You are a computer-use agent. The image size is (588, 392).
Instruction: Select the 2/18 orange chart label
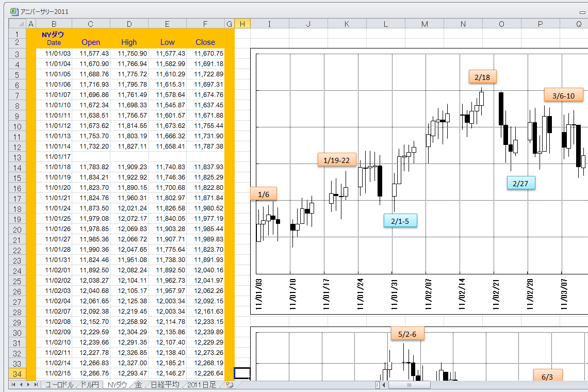coord(482,76)
